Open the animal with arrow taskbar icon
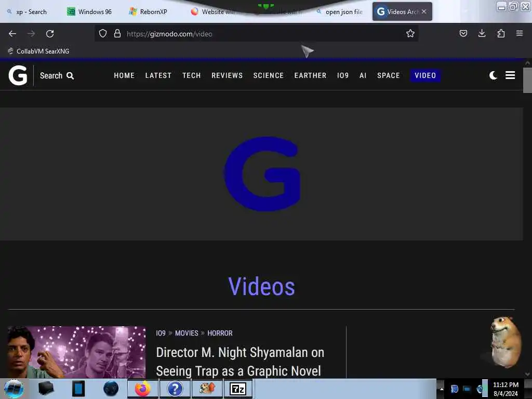Image resolution: width=532 pixels, height=399 pixels. (x=207, y=389)
